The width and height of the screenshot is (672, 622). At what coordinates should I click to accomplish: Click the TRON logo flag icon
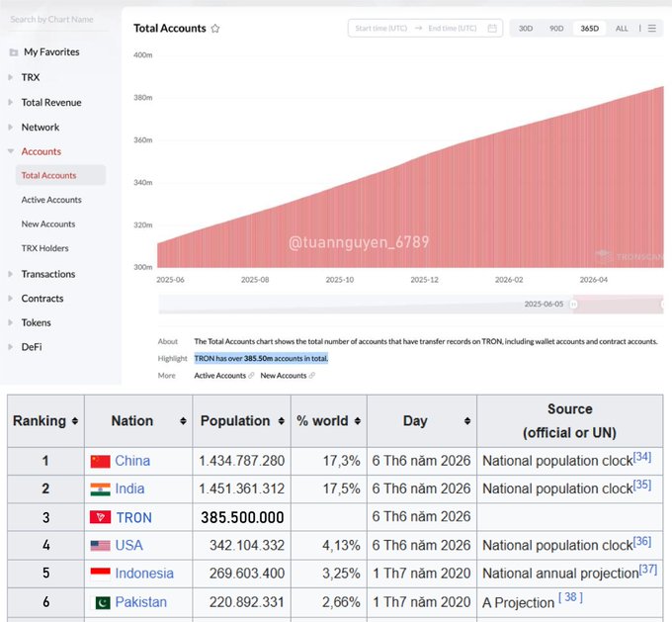[100, 517]
